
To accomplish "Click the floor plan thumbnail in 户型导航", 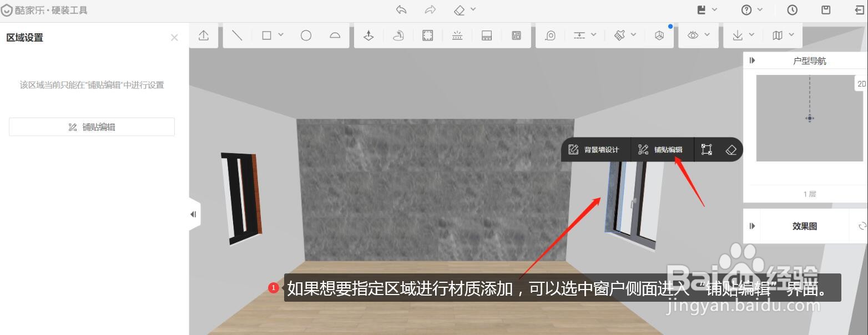I will 808,118.
